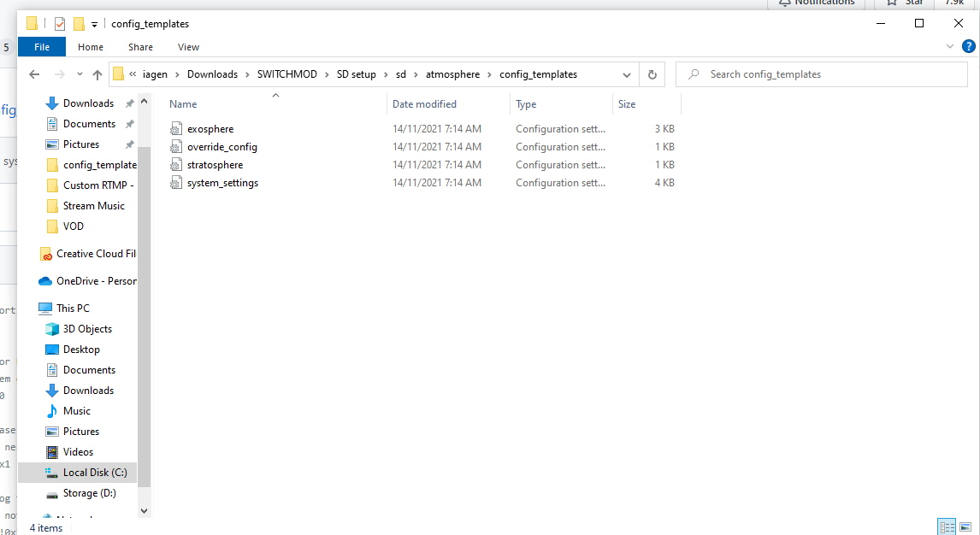Image resolution: width=980 pixels, height=535 pixels.
Task: Open Downloads under This PC
Action: pyautogui.click(x=88, y=391)
